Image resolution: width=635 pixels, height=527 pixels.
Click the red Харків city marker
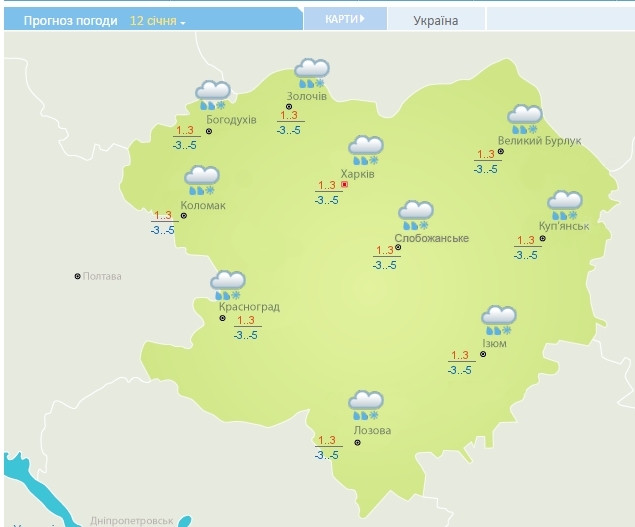(345, 185)
